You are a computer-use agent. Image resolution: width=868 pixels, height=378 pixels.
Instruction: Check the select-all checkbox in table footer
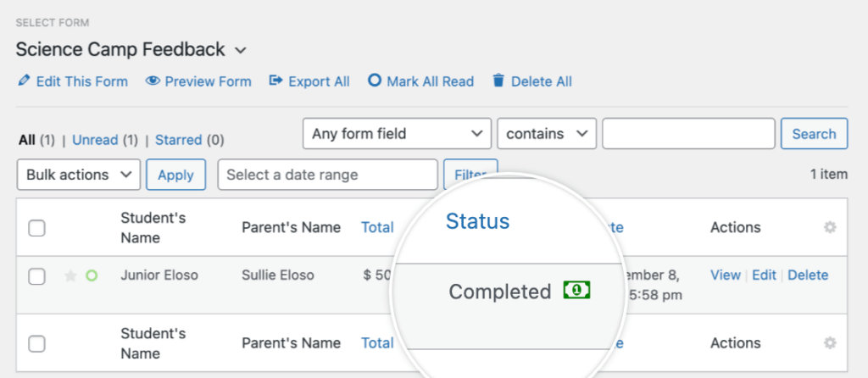click(36, 343)
